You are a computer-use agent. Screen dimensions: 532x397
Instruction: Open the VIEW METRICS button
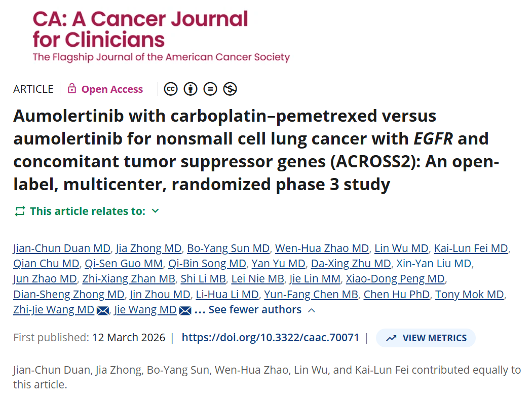coord(426,338)
